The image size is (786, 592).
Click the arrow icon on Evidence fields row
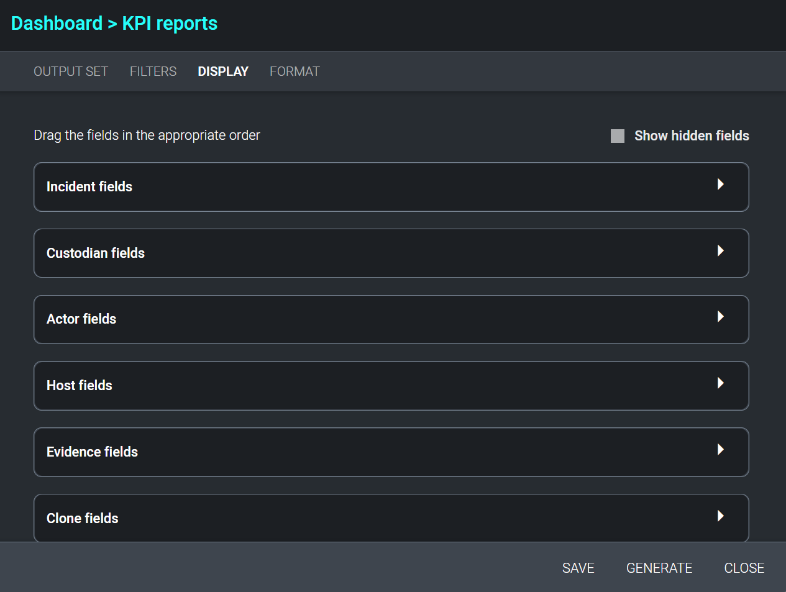(x=720, y=450)
